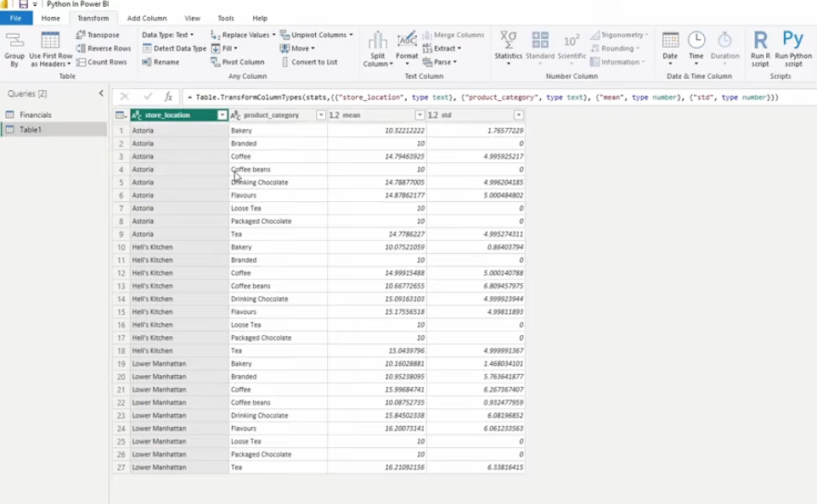Open the store_location column filter dropdown
Image resolution: width=817 pixels, height=504 pixels.
tap(222, 115)
